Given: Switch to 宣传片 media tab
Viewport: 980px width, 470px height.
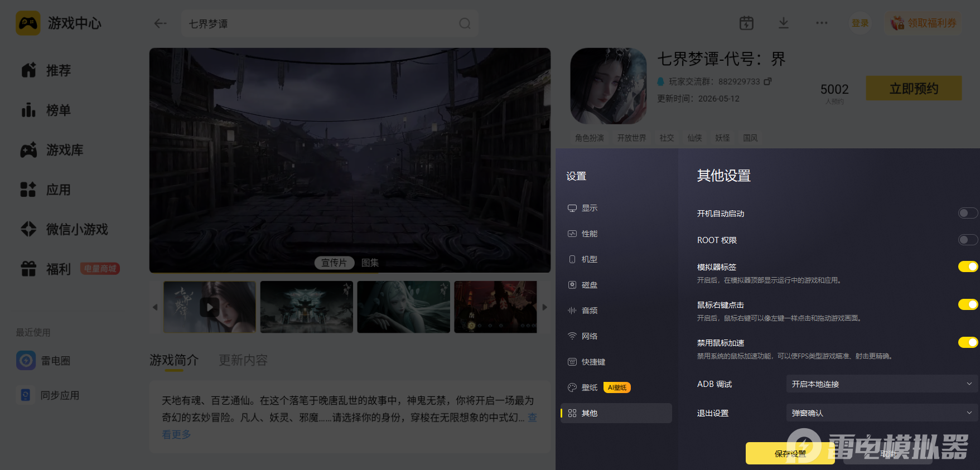Looking at the screenshot, I should 334,263.
